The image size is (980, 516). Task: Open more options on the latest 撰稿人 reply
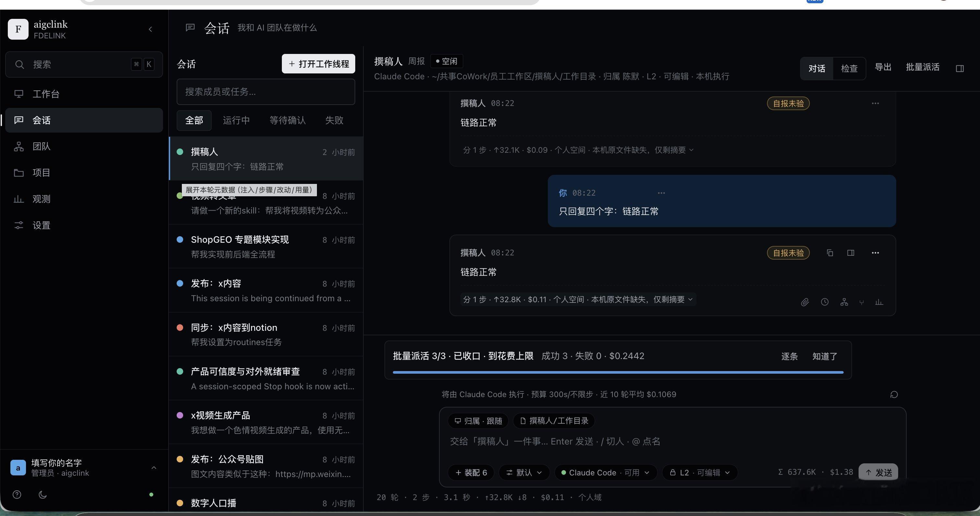875,253
